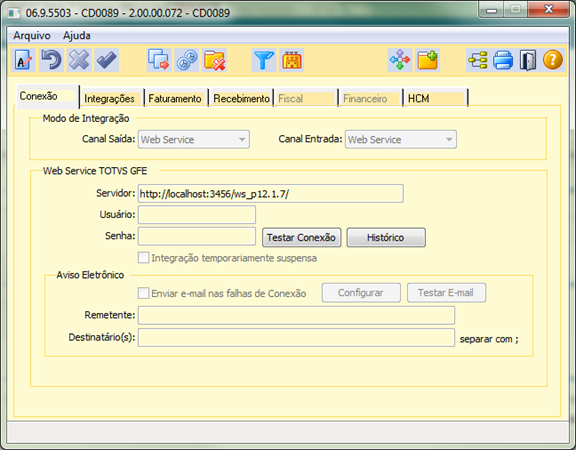Close the CD0089 window
The height and width of the screenshot is (450, 576).
click(x=549, y=10)
